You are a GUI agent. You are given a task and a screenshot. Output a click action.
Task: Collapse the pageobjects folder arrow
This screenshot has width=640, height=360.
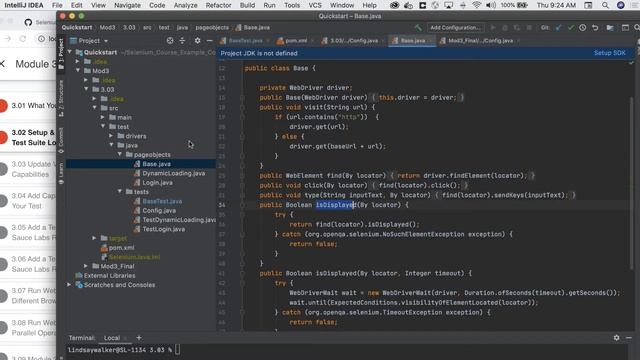tap(120, 154)
